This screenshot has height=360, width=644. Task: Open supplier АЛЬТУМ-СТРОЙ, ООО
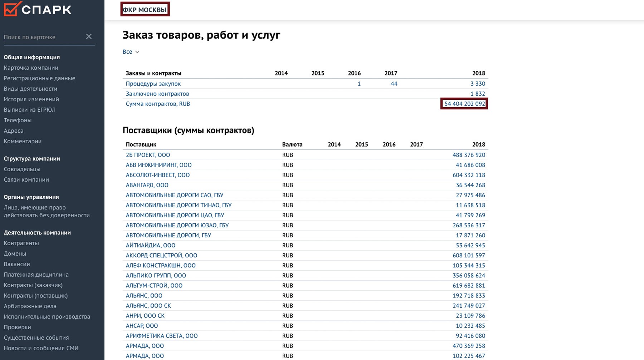click(154, 285)
